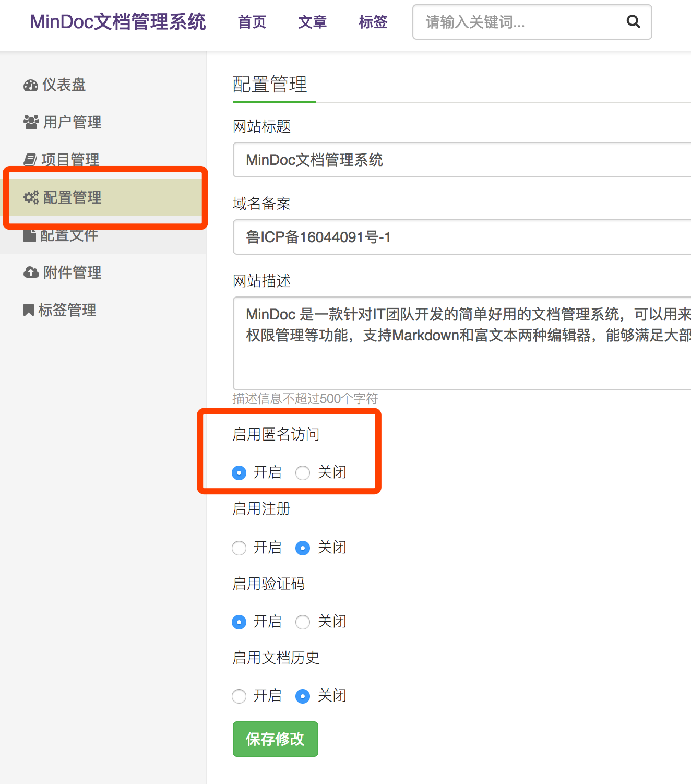
Task: Select 关闭 for 启用匿名访问
Action: (303, 473)
